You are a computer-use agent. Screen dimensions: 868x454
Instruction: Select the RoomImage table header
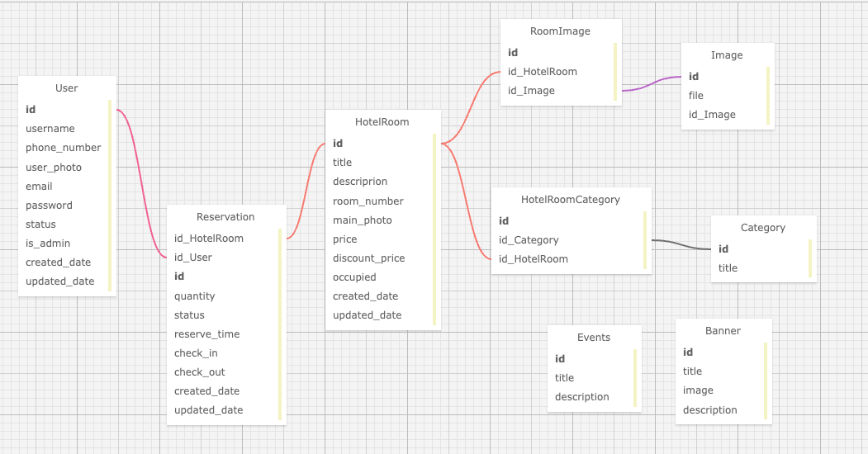click(x=560, y=31)
